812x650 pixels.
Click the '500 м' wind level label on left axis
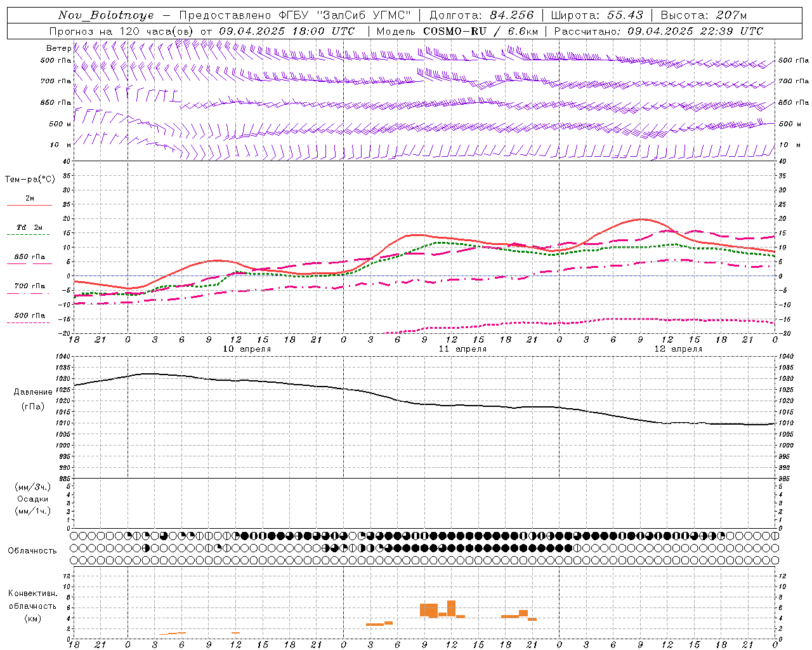tap(60, 124)
